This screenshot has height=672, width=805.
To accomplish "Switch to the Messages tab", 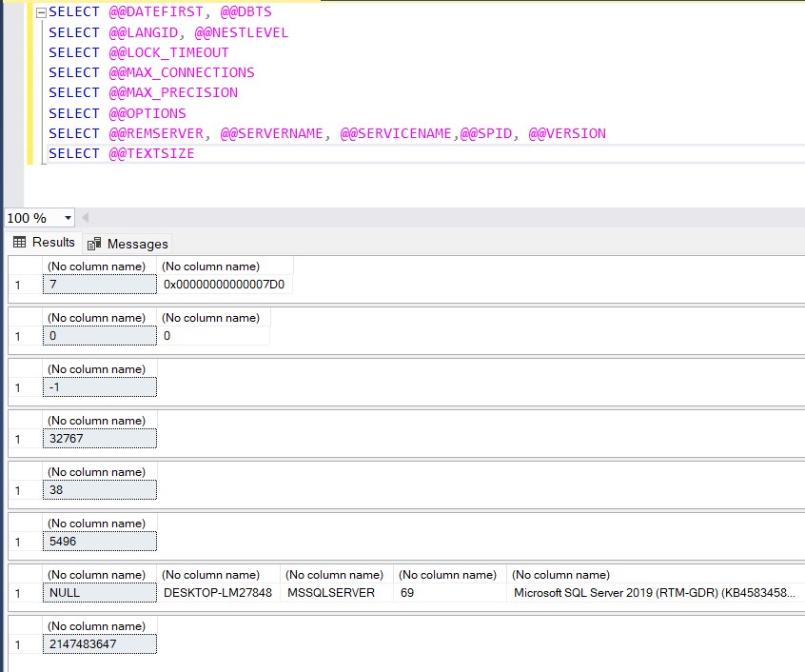I will click(x=128, y=244).
